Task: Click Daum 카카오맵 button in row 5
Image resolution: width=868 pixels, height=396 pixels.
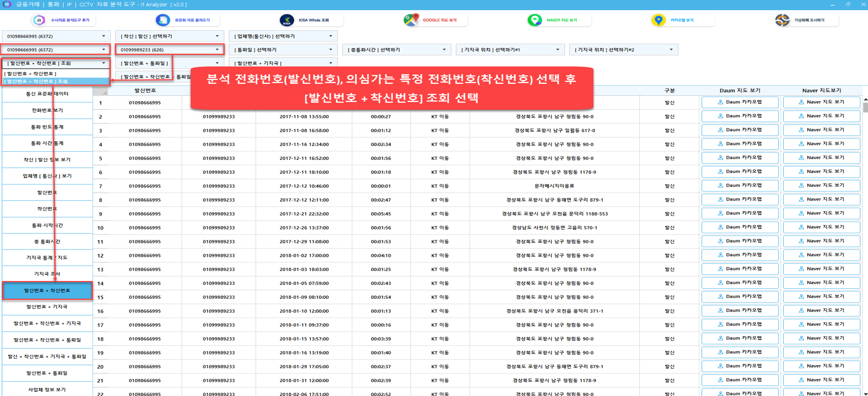Action: coord(740,158)
